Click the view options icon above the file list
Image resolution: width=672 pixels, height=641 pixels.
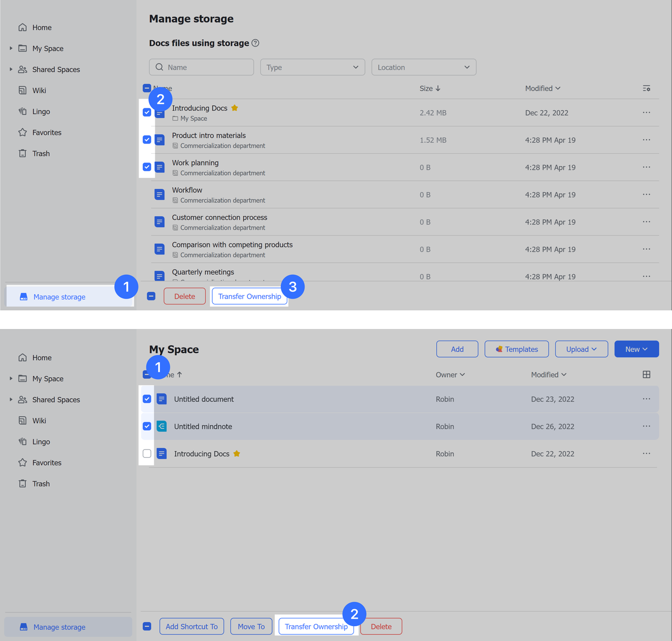point(646,88)
